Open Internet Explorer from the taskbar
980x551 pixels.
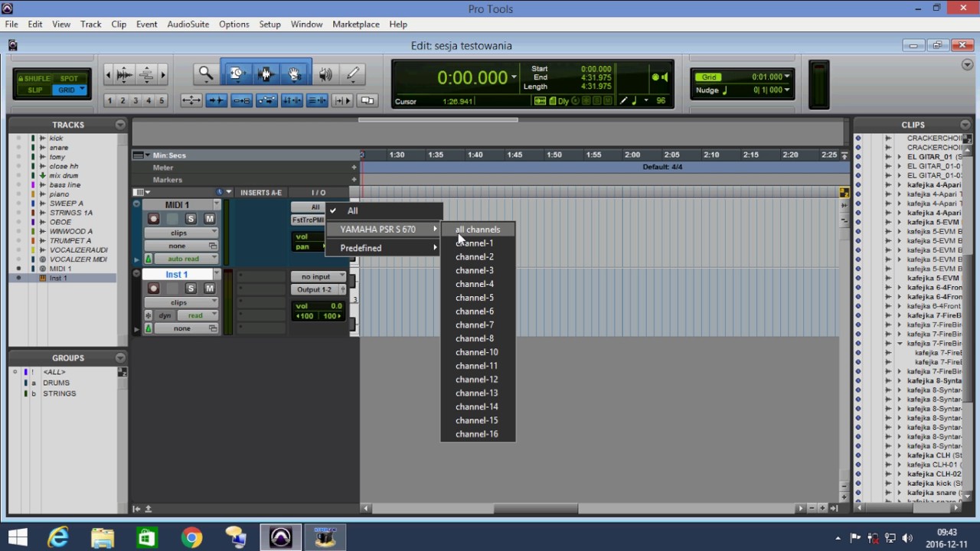click(58, 537)
